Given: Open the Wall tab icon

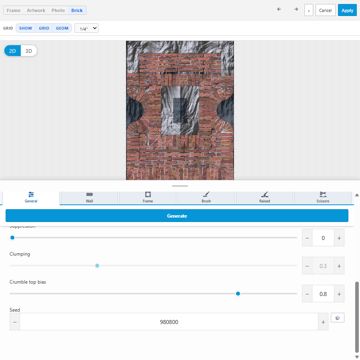Looking at the screenshot, I should 89,194.
